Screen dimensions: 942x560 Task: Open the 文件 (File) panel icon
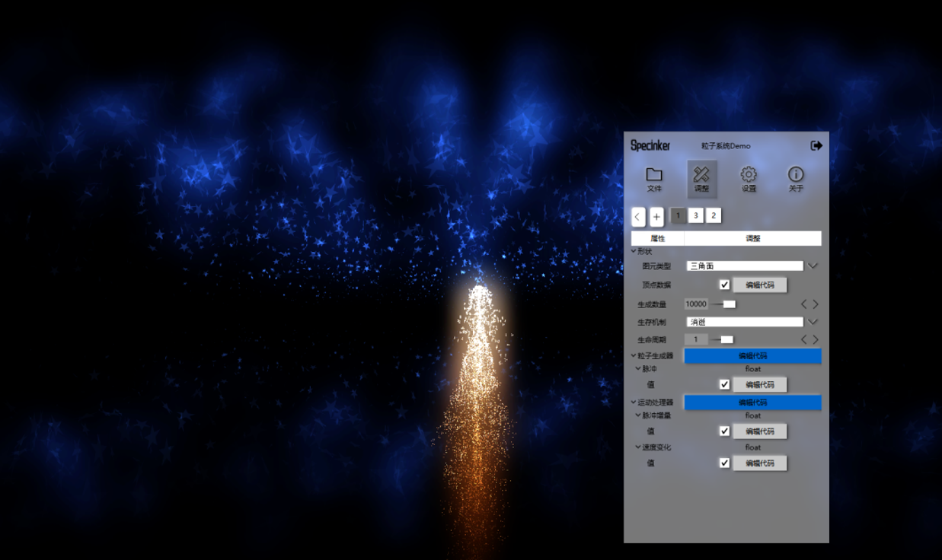pos(655,177)
